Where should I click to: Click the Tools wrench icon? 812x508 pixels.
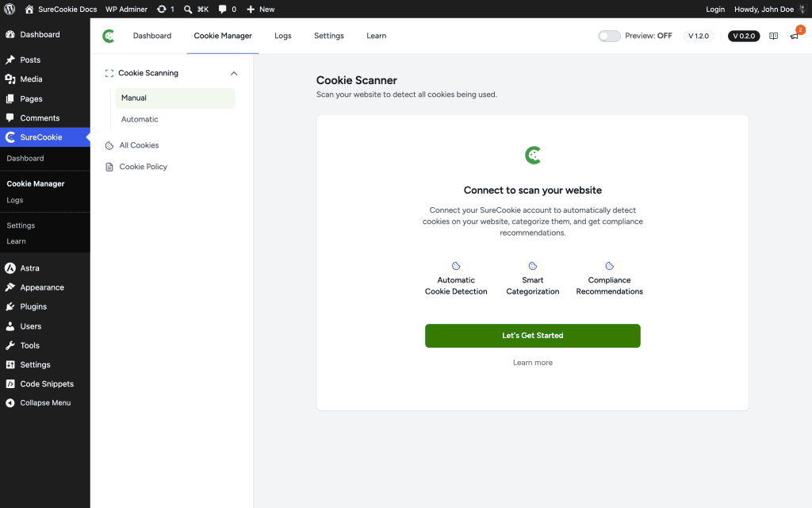tap(10, 345)
